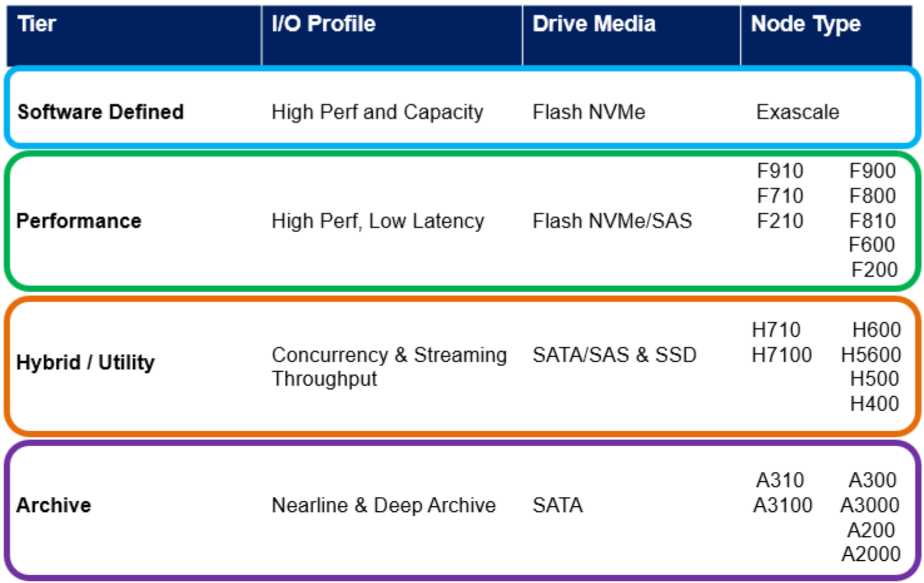
Task: Select node type F900
Action: pos(872,171)
